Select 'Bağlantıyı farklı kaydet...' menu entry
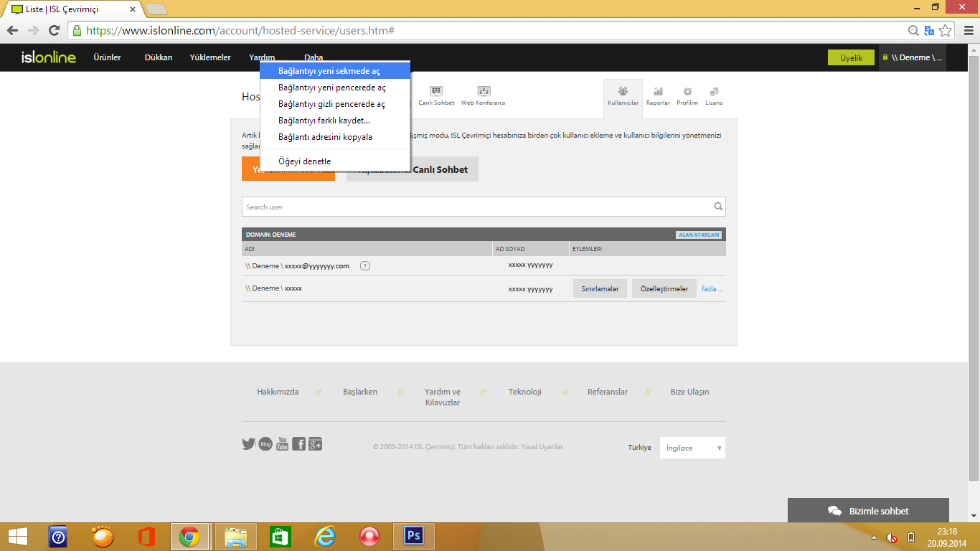This screenshot has width=980, height=551. coord(335,121)
